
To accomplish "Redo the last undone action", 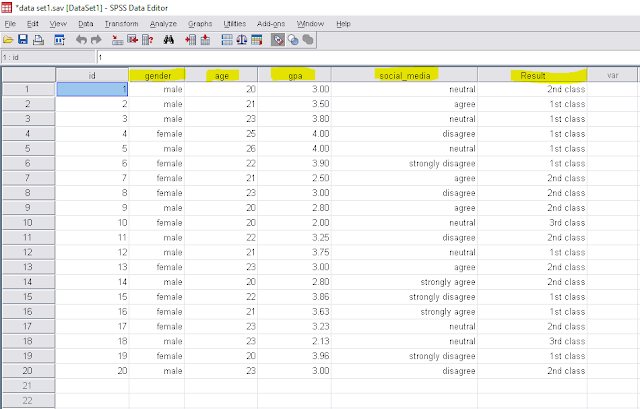I will [x=96, y=40].
